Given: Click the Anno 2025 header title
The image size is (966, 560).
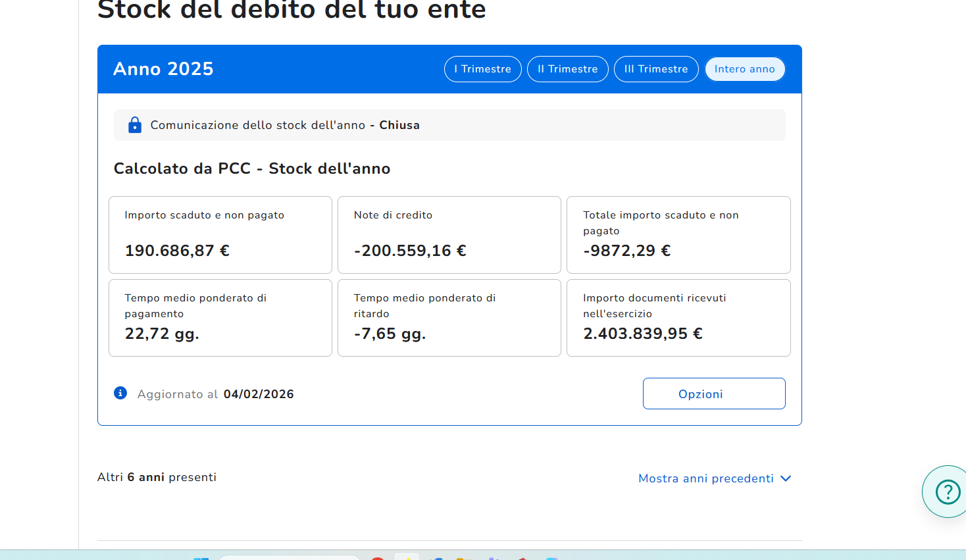Looking at the screenshot, I should click(x=163, y=69).
